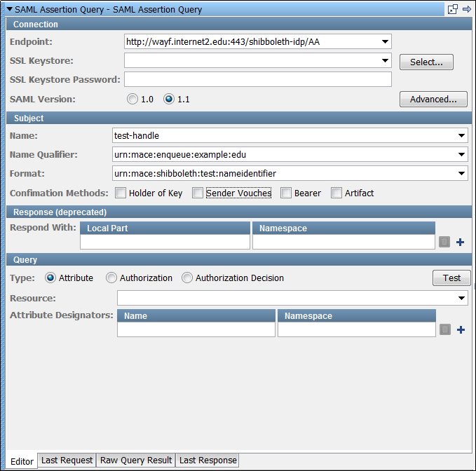Click the Connection section header
The width and height of the screenshot is (476, 471).
(239, 24)
